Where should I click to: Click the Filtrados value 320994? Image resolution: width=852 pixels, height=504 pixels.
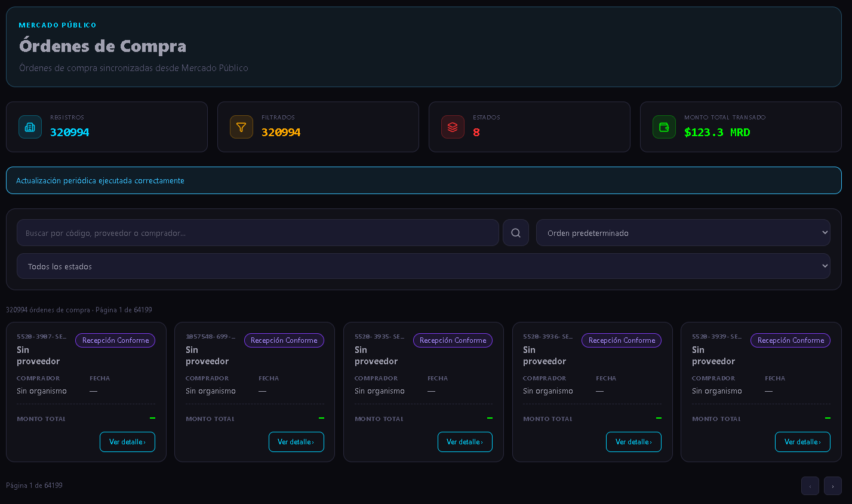[x=281, y=133]
